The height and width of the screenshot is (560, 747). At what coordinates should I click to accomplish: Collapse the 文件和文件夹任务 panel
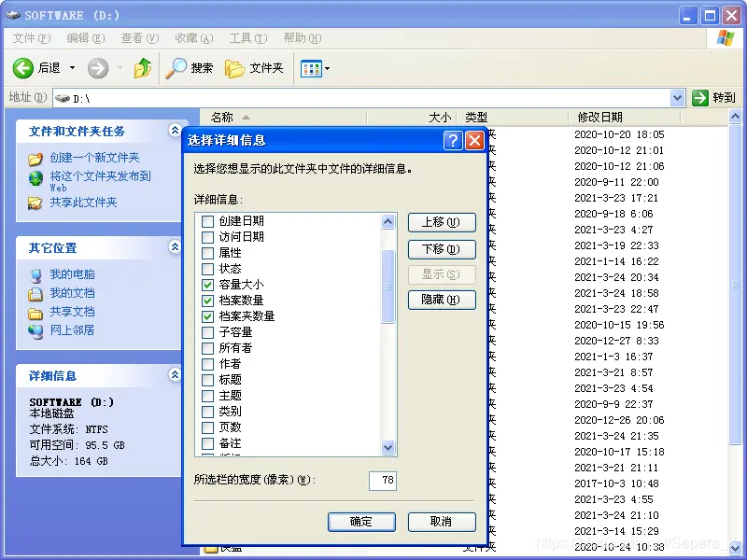point(174,131)
